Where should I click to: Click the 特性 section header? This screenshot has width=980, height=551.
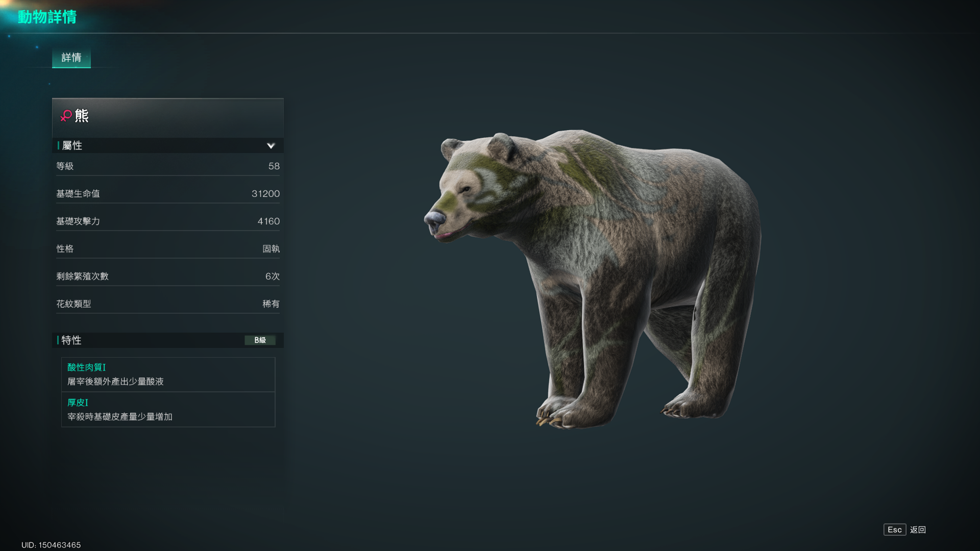point(168,340)
